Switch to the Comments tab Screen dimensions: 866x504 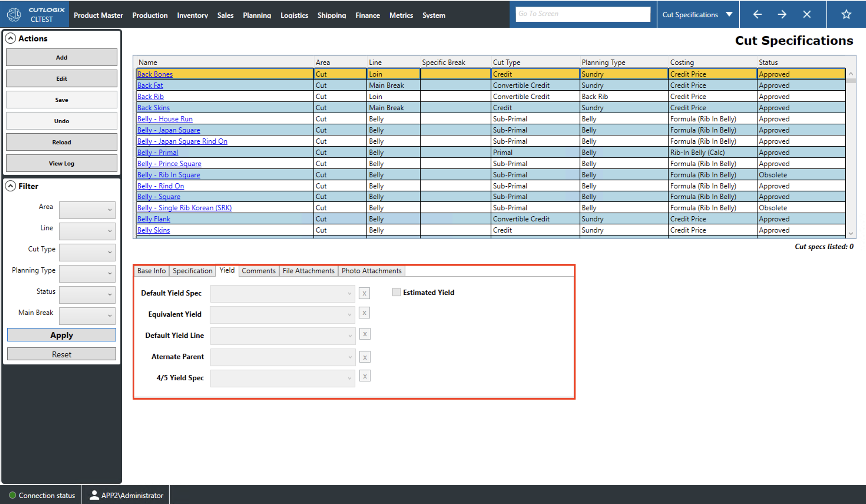click(258, 270)
